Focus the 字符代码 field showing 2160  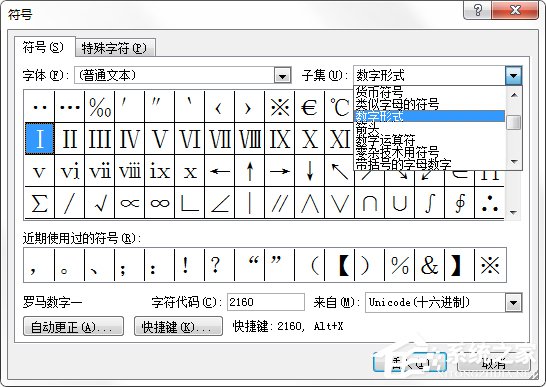pyautogui.click(x=266, y=302)
